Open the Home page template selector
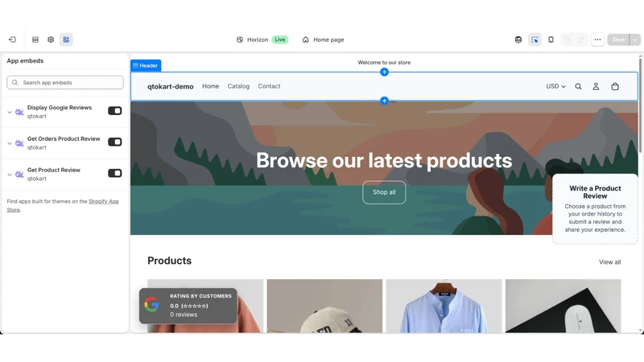 324,39
